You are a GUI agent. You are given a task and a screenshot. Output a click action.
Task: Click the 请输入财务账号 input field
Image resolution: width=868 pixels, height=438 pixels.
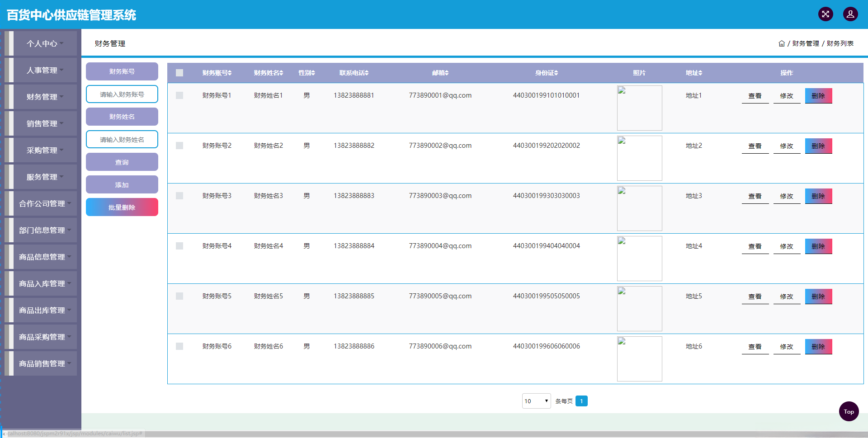click(x=122, y=94)
